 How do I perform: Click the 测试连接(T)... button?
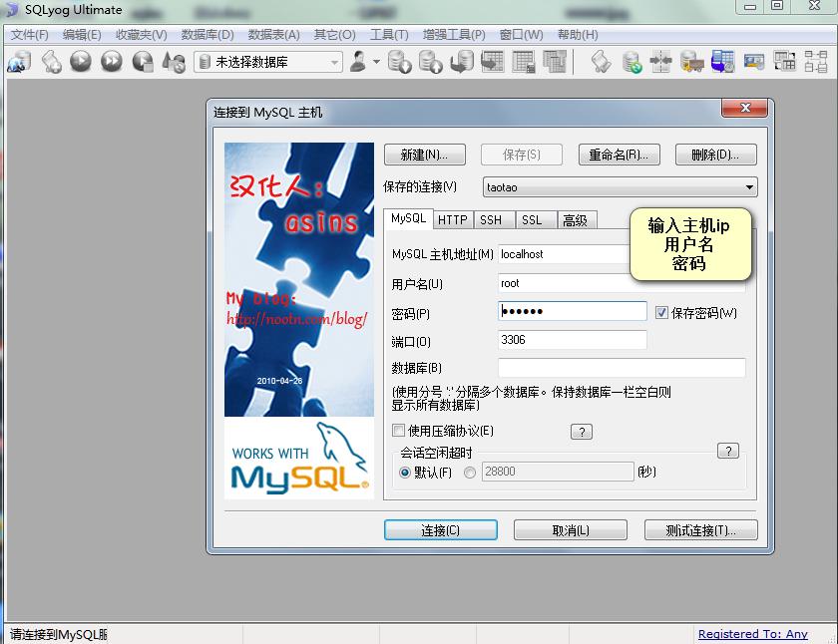click(x=700, y=530)
